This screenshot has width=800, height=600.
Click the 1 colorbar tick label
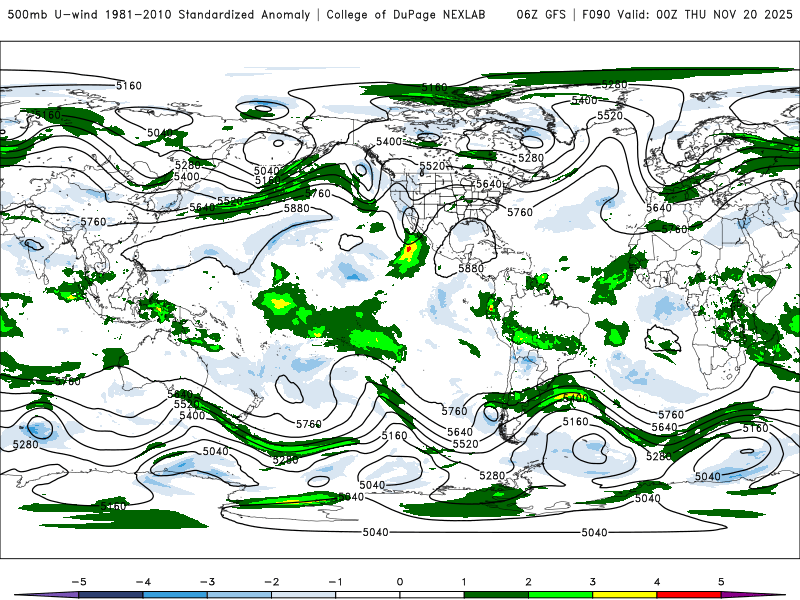coord(464,582)
